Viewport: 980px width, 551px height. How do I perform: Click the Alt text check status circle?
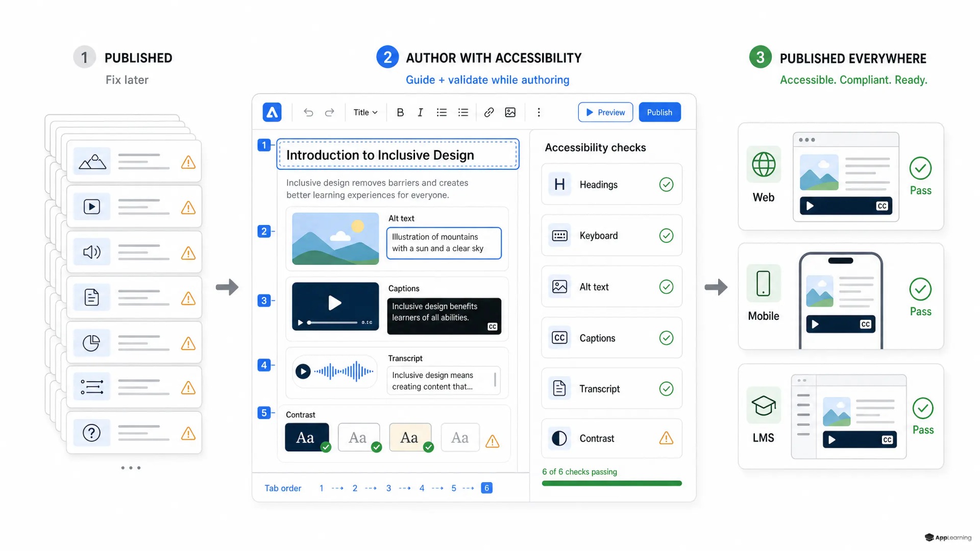point(666,287)
